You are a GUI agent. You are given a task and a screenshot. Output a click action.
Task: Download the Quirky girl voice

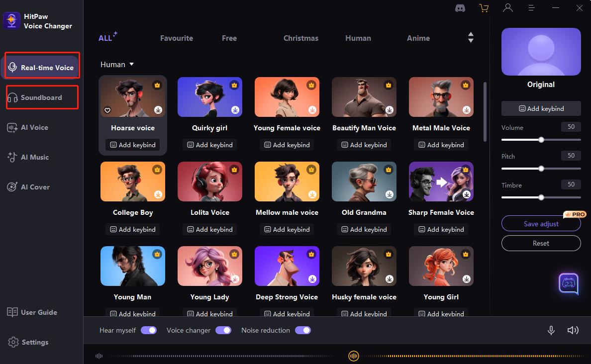click(x=235, y=110)
